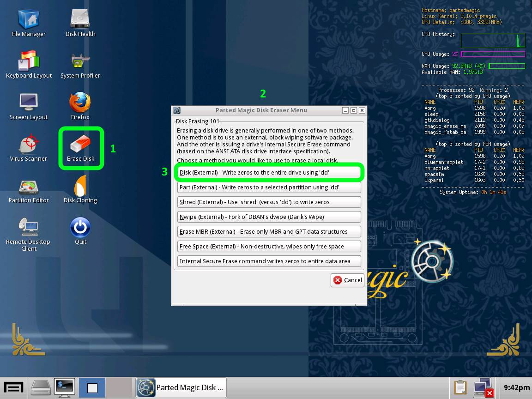Switch to the second workspace in the pager
The image size is (532, 399).
click(119, 387)
